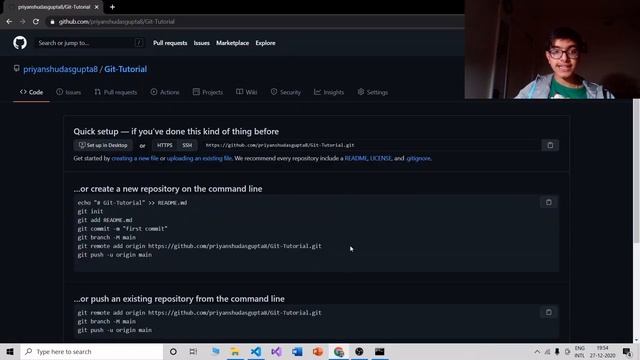Switch to repository Pull requests tab
Screen dimensions: 640x360
(x=116, y=92)
